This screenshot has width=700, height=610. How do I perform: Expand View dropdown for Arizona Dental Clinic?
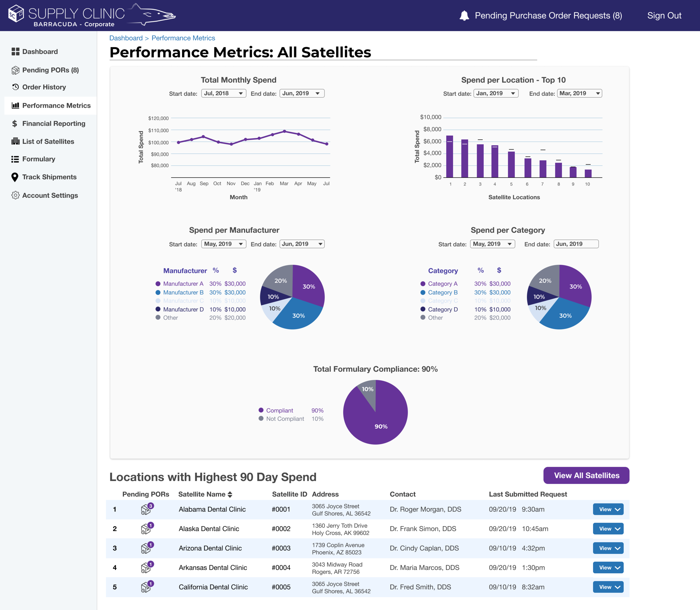(x=608, y=548)
